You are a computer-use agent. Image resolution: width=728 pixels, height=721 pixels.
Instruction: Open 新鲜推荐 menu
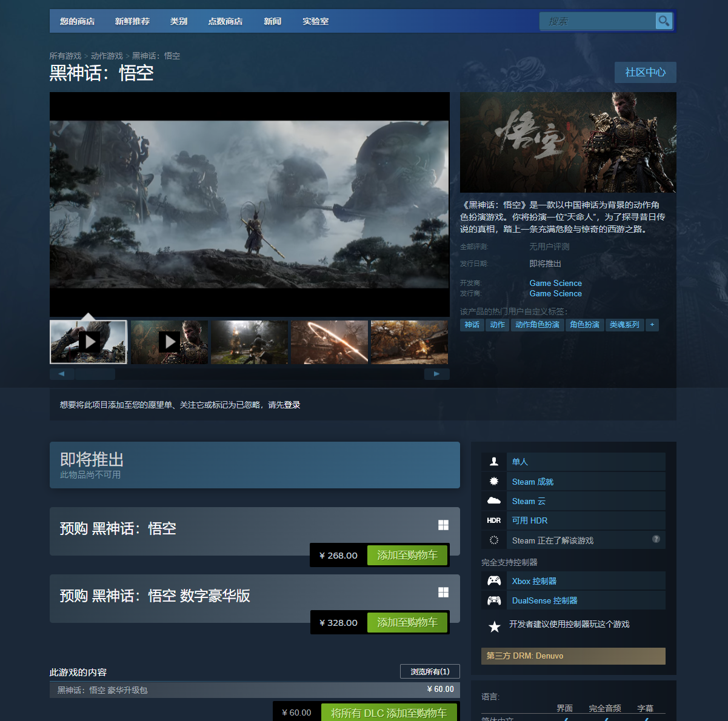[x=132, y=21]
